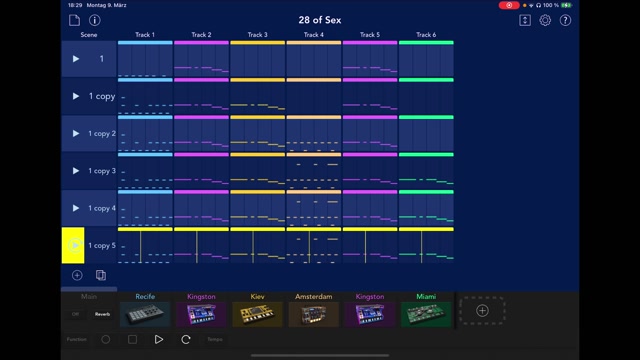Open the song file menu icon
Image resolution: width=640 pixels, height=360 pixels.
click(x=74, y=20)
